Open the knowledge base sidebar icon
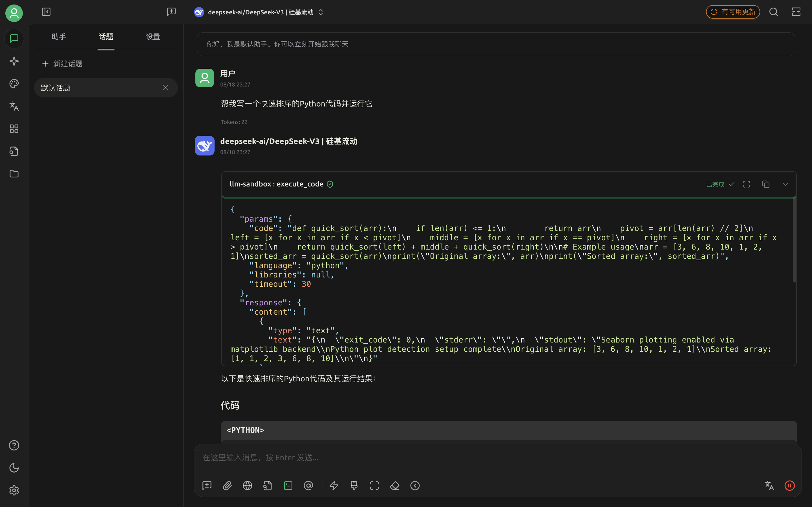 click(14, 151)
